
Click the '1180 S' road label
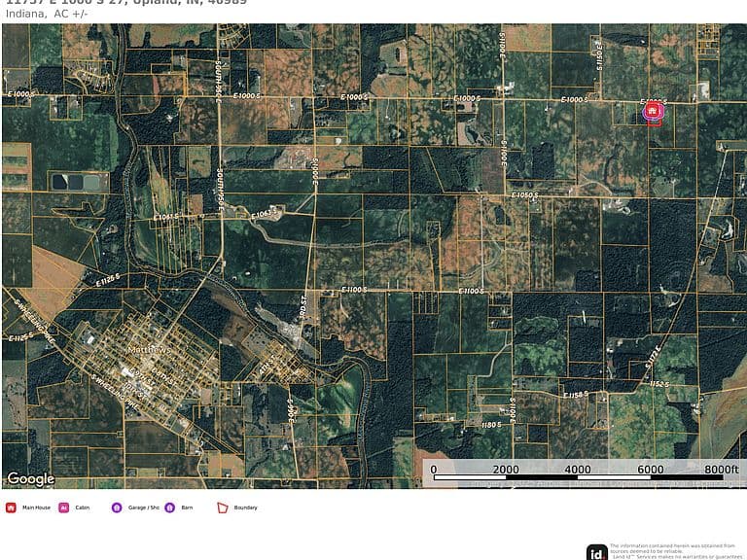[490, 425]
